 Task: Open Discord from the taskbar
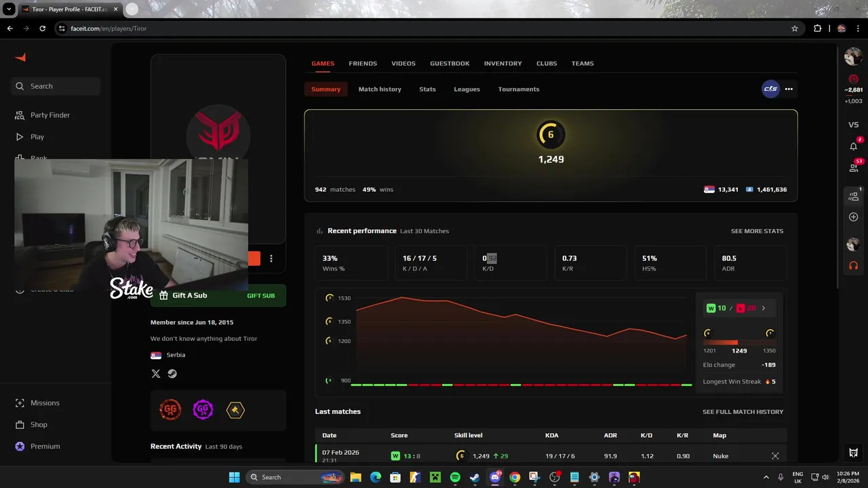[494, 477]
